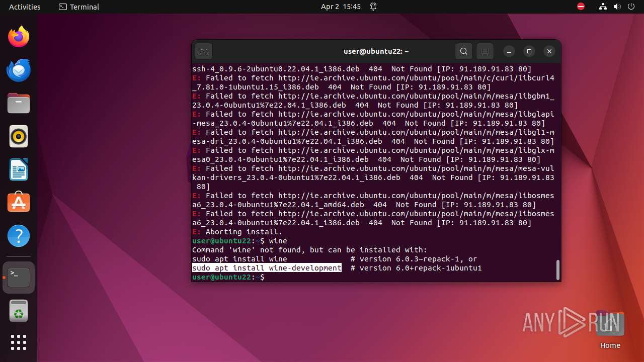Viewport: 644px width, 362px height.
Task: Open the Trash in the dock
Action: click(x=19, y=311)
